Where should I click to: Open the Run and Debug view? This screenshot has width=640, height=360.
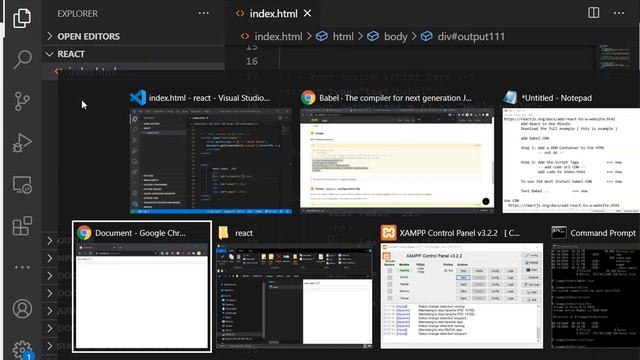tap(22, 142)
